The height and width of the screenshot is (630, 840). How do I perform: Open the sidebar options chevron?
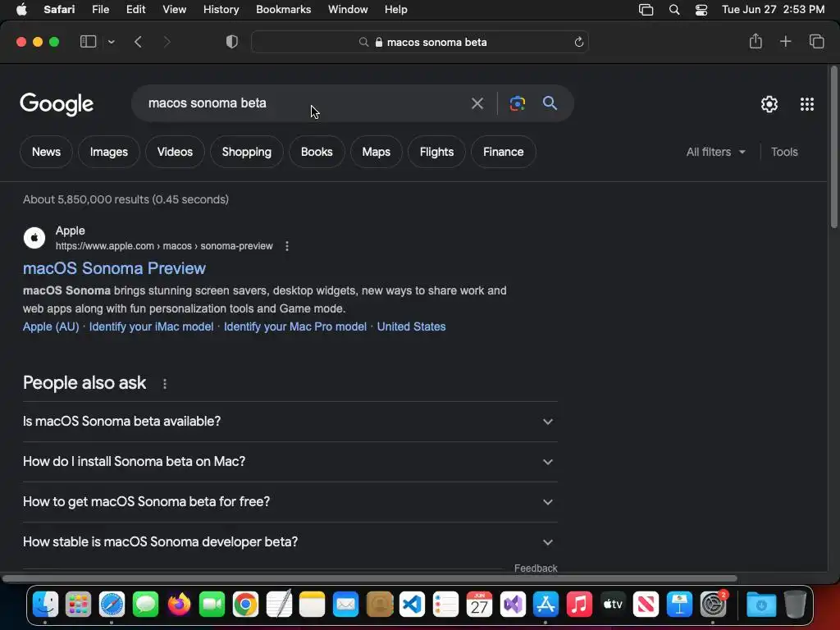(111, 42)
